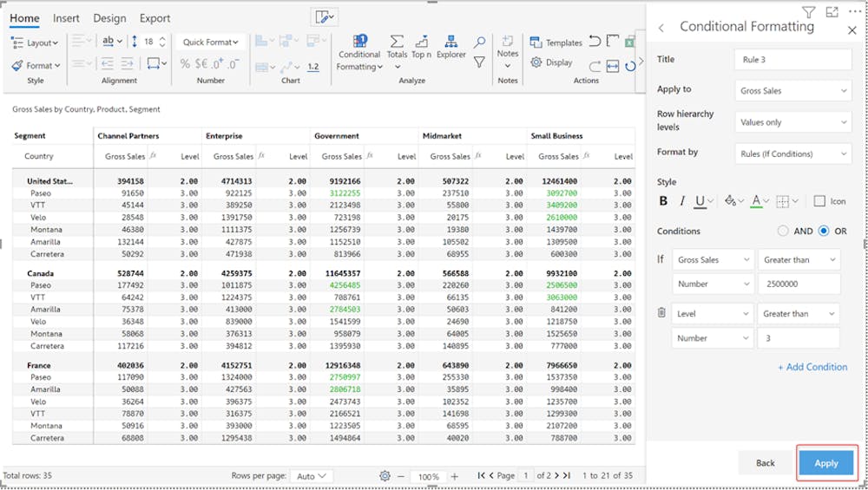Open the Explorer tool in Analyze group

[451, 47]
